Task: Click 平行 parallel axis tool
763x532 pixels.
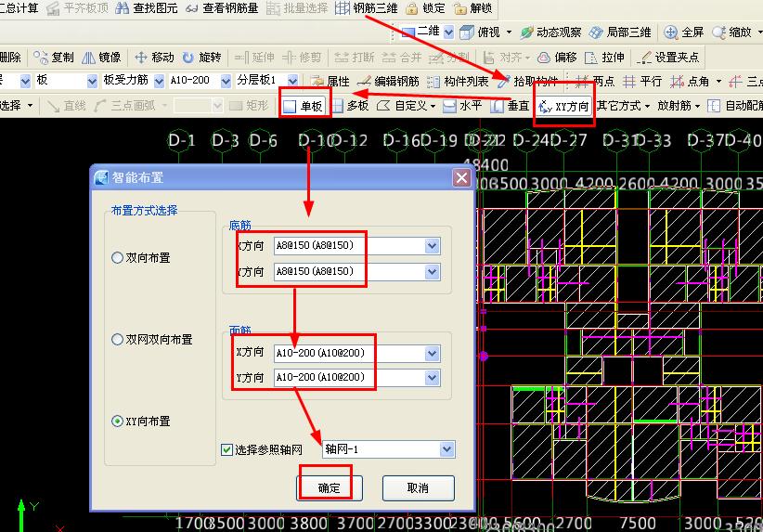Action: pos(642,81)
